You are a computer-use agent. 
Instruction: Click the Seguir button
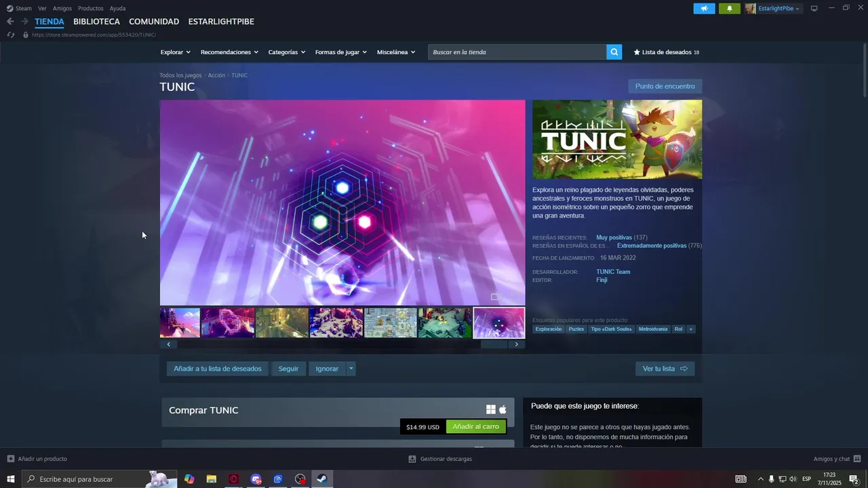tap(288, 369)
